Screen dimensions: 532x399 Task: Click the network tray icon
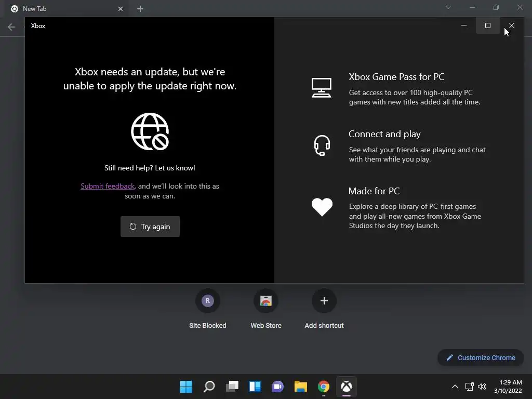coord(470,387)
